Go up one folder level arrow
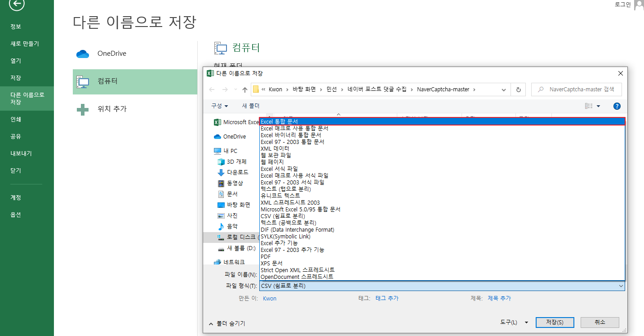Screen dimensions: 644x336 click(x=244, y=90)
